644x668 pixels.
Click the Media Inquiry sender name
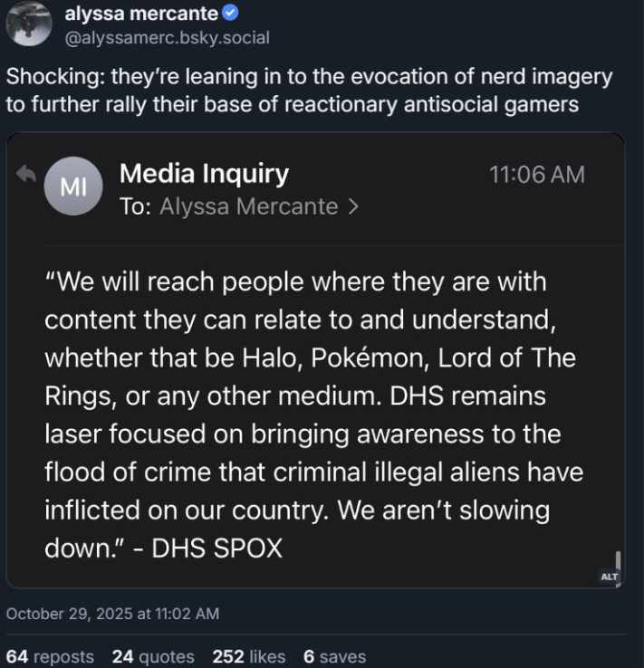coord(204,173)
